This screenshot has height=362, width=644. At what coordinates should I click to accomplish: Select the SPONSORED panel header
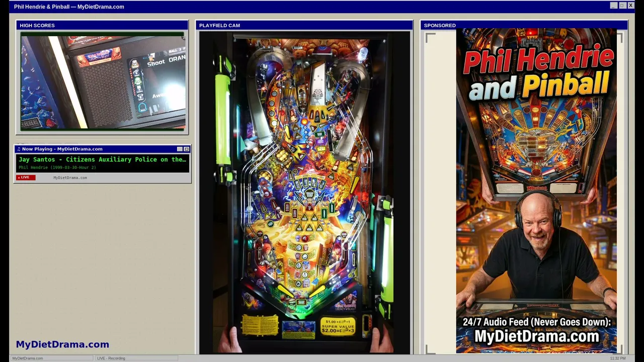(524, 25)
